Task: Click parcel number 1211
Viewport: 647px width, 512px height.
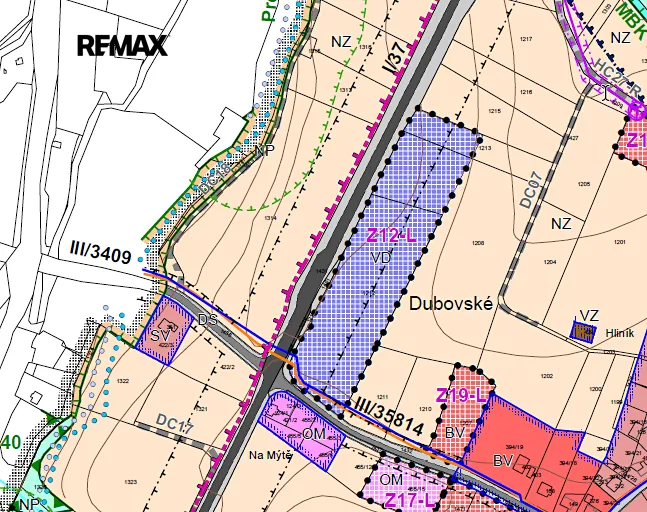Action: coord(382,397)
